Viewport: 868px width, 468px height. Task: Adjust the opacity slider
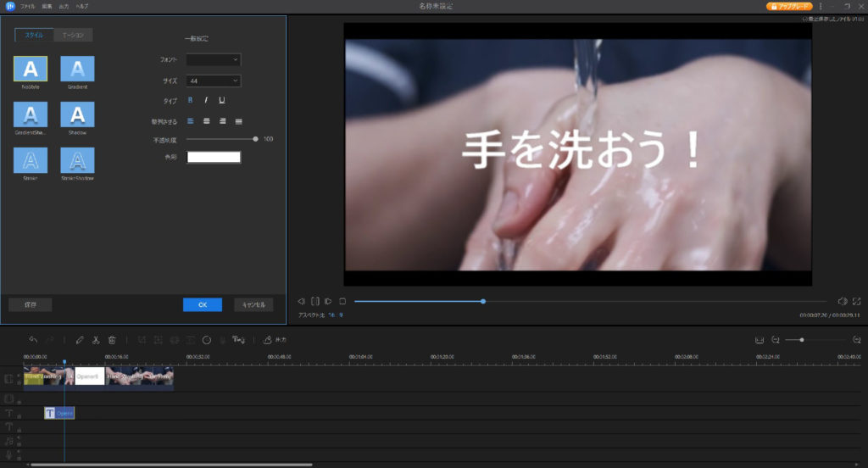click(222, 139)
